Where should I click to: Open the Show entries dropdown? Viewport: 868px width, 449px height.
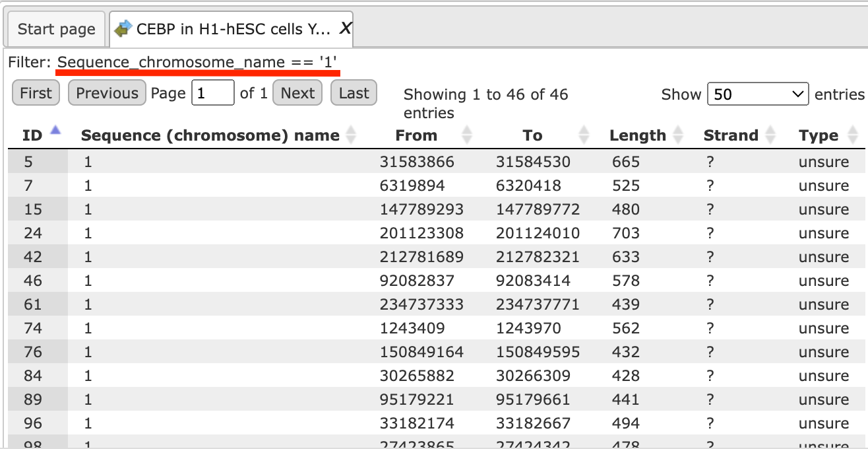758,94
